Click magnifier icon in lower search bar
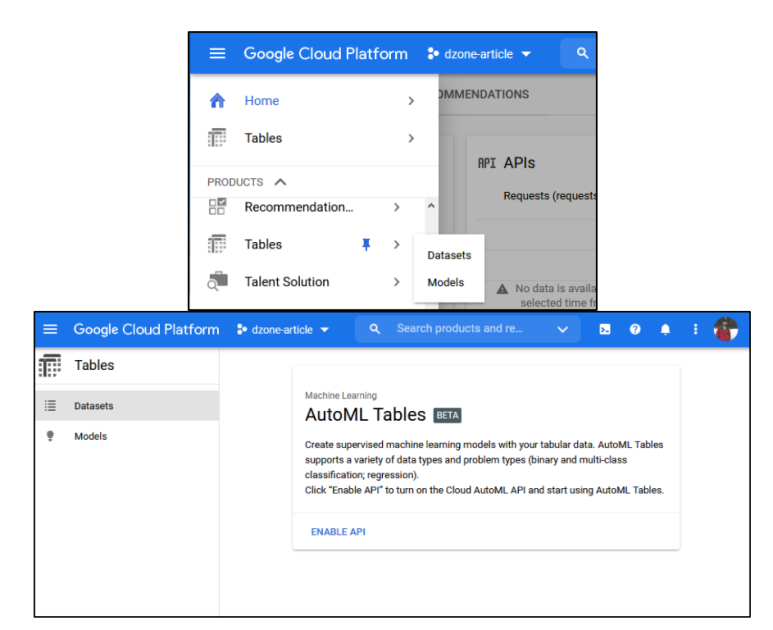The height and width of the screenshot is (630, 773). click(x=375, y=329)
